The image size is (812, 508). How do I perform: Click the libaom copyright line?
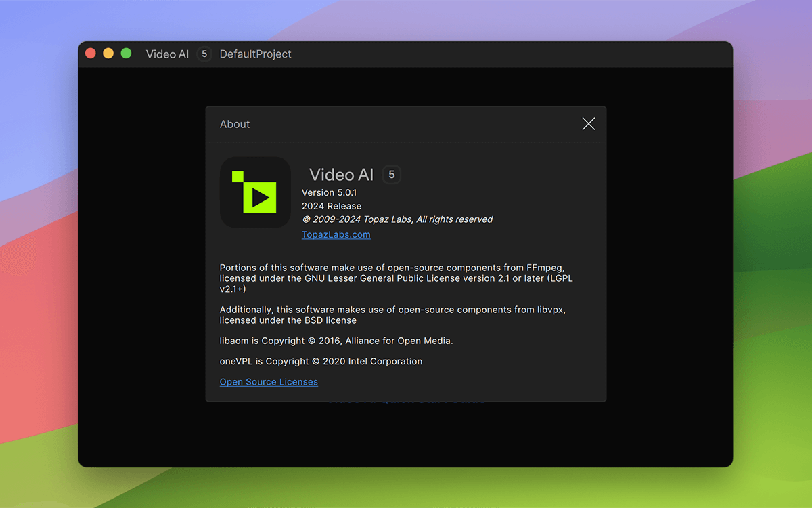click(x=336, y=341)
